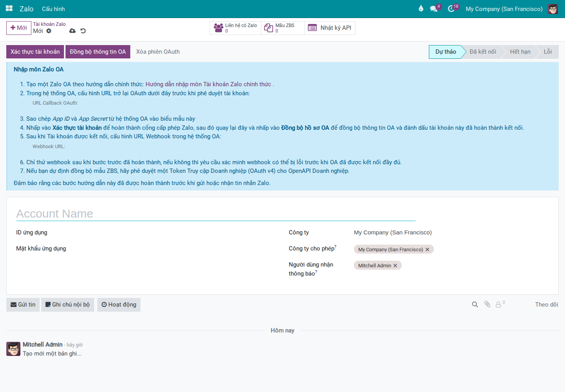Search chatter messages with magnifier icon

click(475, 305)
